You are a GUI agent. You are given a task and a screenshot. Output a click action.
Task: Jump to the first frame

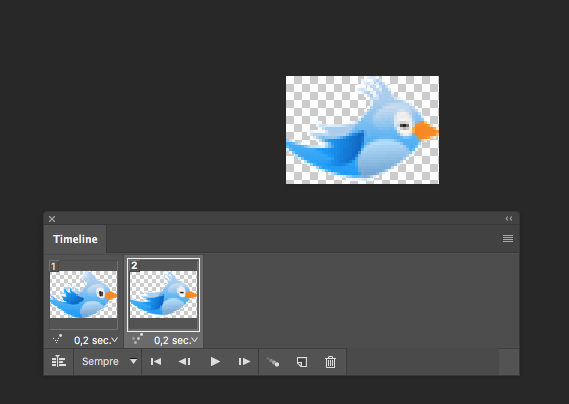[x=156, y=362]
